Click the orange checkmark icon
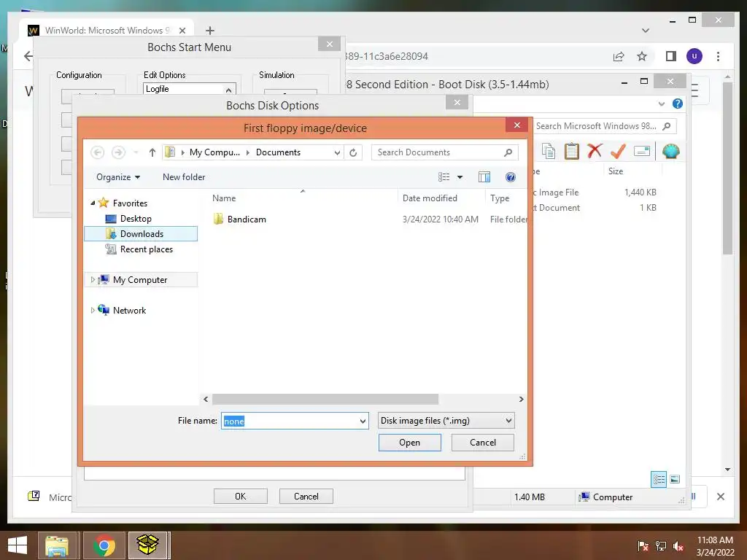Viewport: 747px width, 560px height. click(x=618, y=152)
